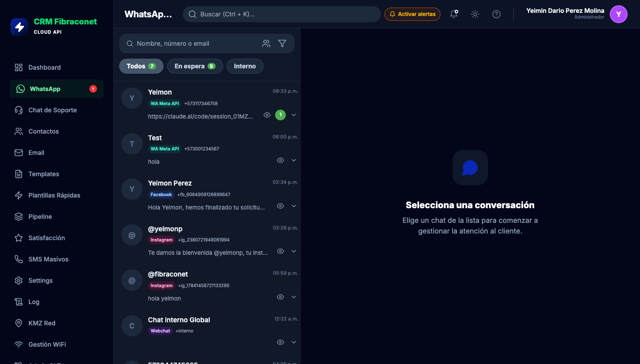Toggle the eye icon on @yeimonp chat

tap(280, 251)
